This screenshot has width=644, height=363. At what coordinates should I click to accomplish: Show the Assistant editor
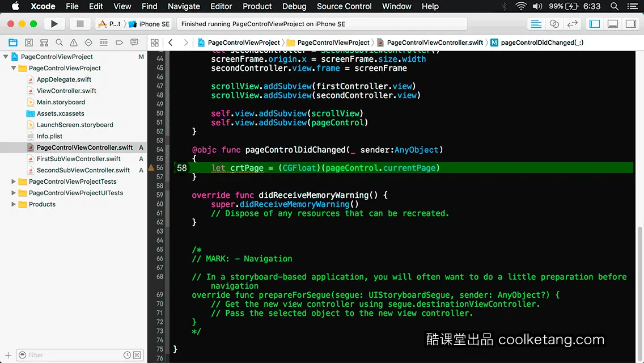click(554, 24)
